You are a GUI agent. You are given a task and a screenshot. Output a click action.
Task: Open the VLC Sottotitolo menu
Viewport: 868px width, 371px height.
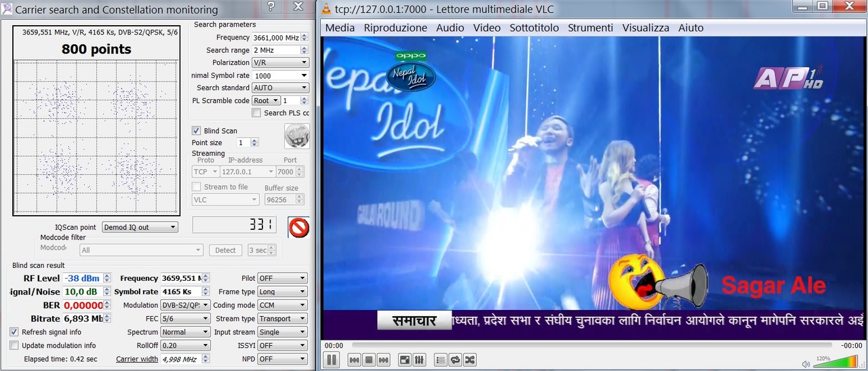point(534,28)
